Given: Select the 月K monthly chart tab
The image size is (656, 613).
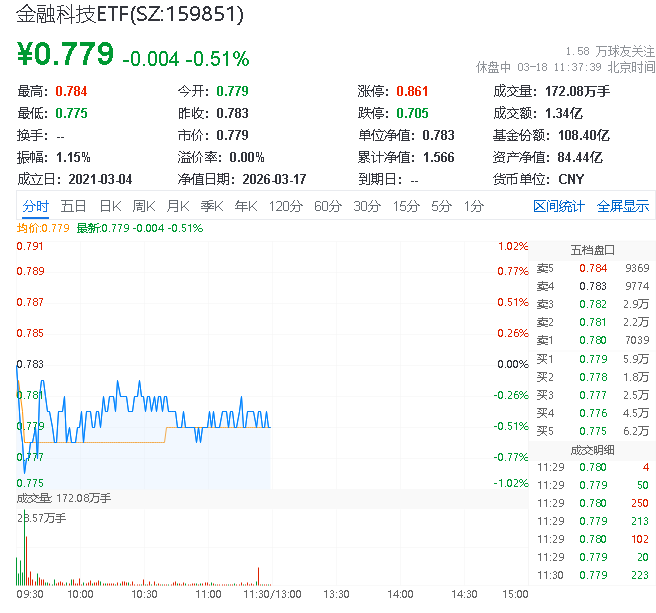Looking at the screenshot, I should coord(178,206).
